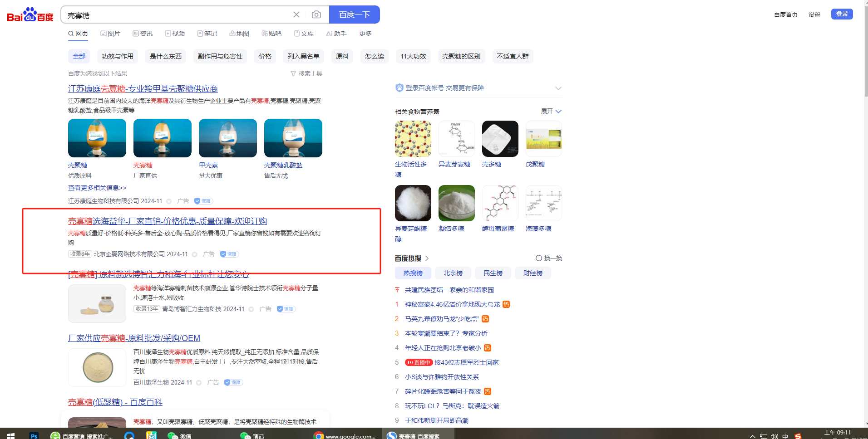Screen dimensions: 868x439
Task: Select the 功效与作用 filter chip
Action: 118,56
